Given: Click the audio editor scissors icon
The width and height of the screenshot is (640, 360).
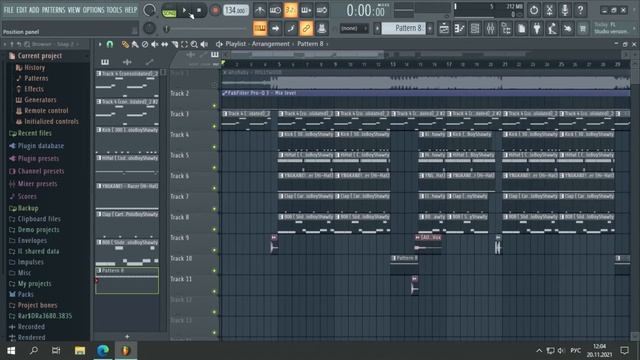Looking at the screenshot, I should [549, 10].
